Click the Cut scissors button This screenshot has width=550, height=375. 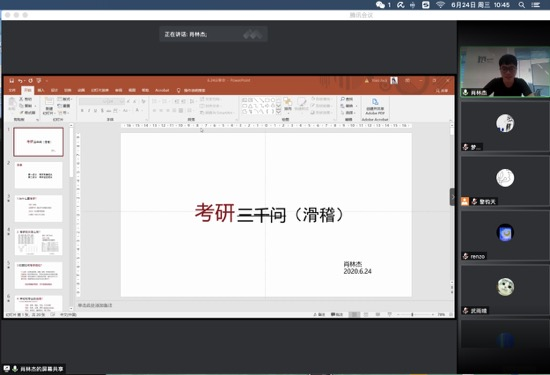pyautogui.click(x=26, y=99)
